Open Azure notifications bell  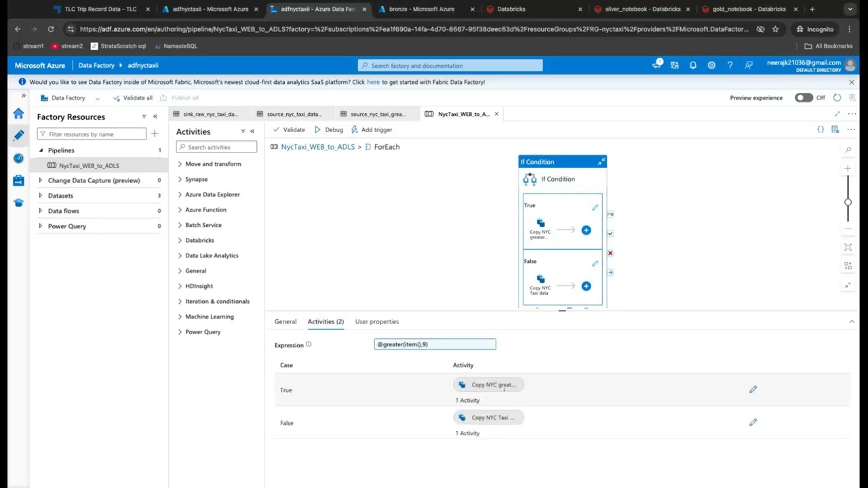point(693,65)
